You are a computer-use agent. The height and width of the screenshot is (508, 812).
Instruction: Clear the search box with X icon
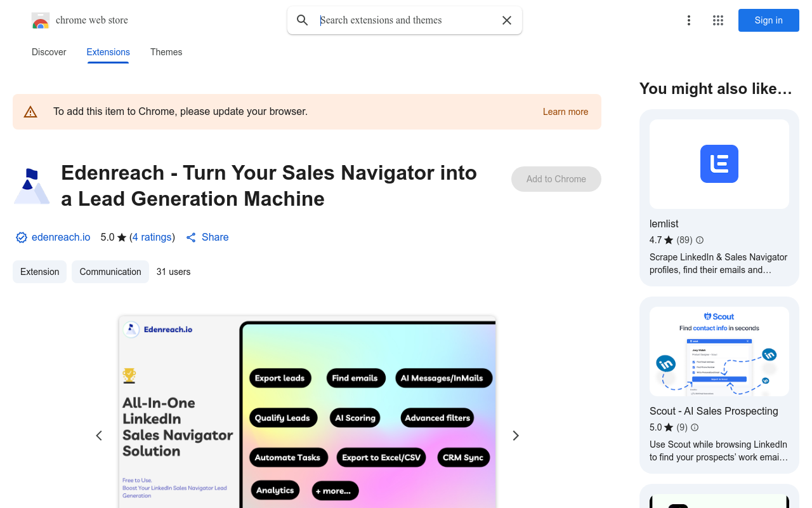click(507, 20)
